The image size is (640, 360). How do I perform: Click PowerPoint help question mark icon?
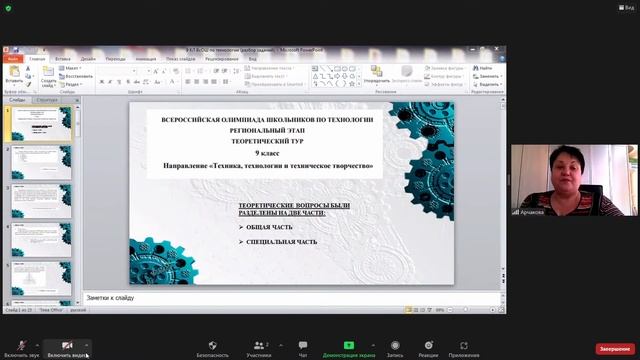coord(502,59)
